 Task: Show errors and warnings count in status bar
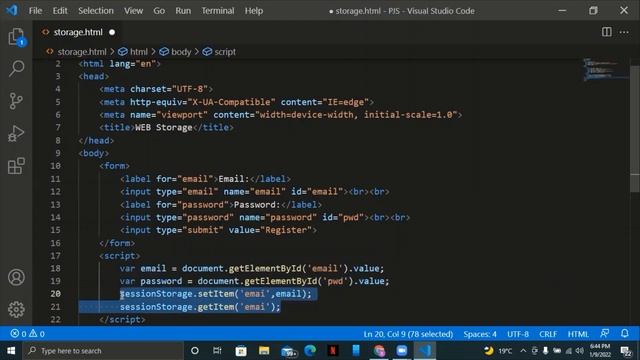click(27, 334)
